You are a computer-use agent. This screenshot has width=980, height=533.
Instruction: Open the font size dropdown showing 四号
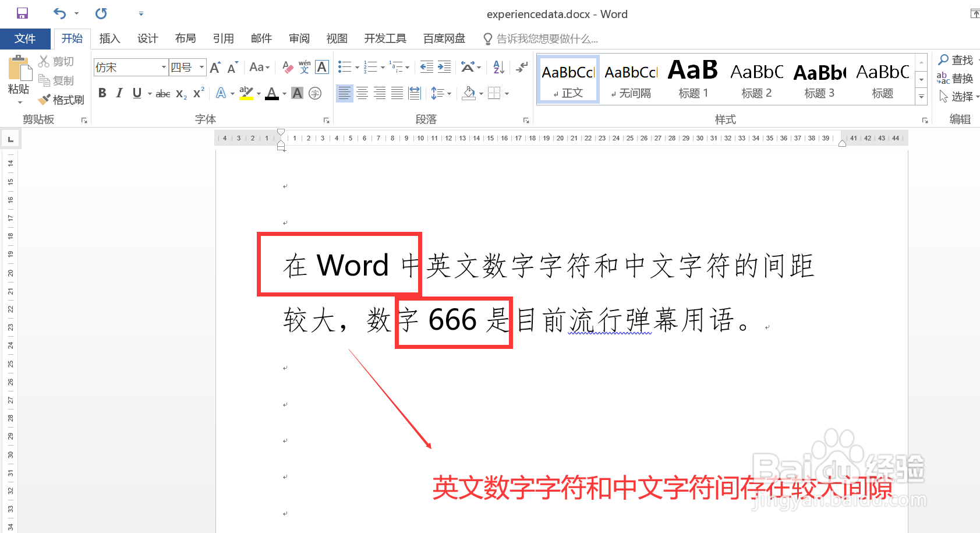(x=201, y=68)
